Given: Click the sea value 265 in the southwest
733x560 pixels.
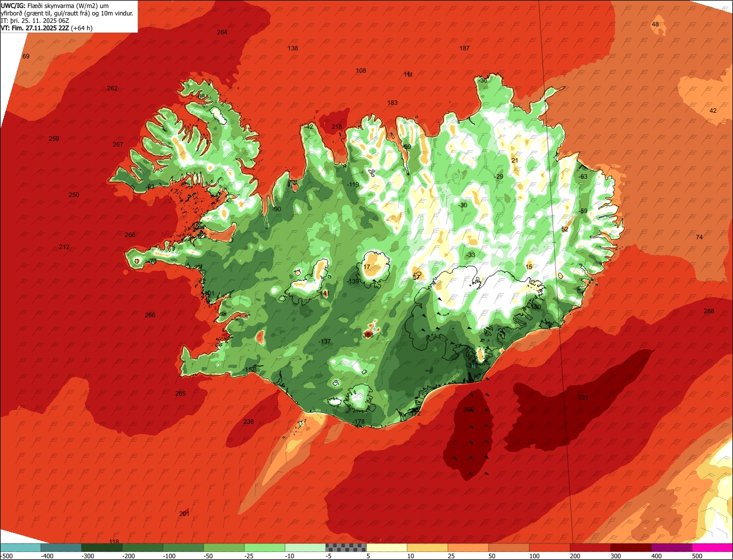Looking at the screenshot, I should [180, 393].
